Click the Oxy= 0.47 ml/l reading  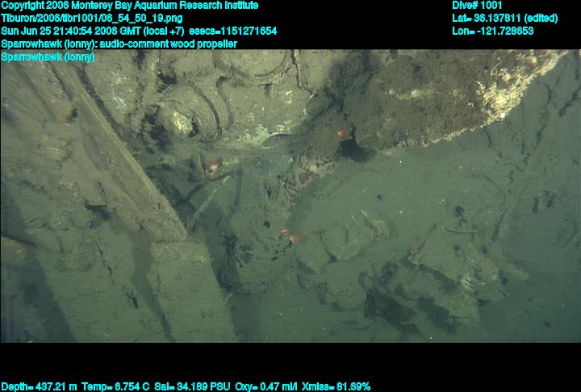266,387
